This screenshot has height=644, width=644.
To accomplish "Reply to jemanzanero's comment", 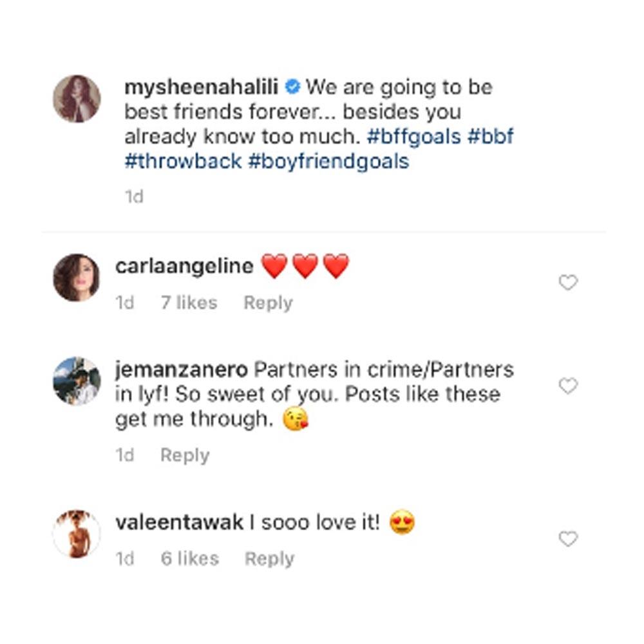I will 185,455.
